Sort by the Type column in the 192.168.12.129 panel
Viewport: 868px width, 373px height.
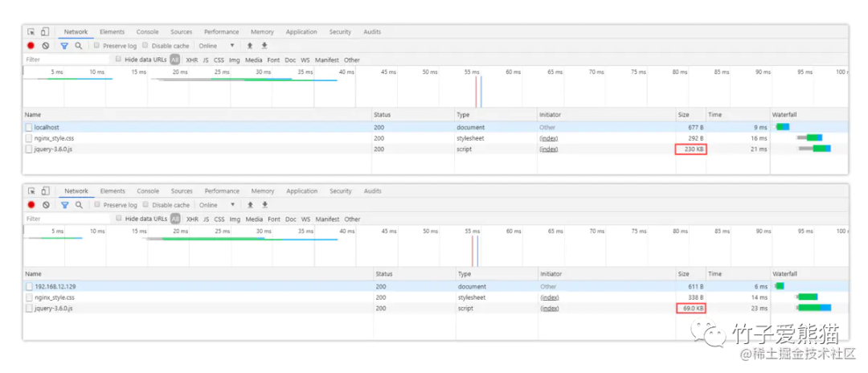click(x=497, y=274)
